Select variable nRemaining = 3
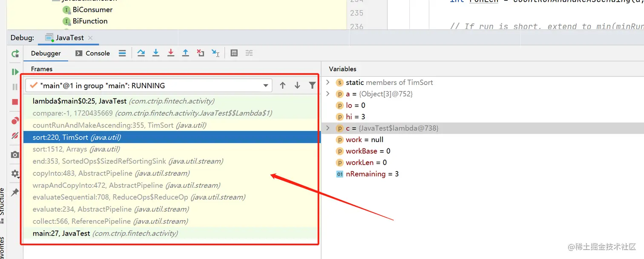 483,174
